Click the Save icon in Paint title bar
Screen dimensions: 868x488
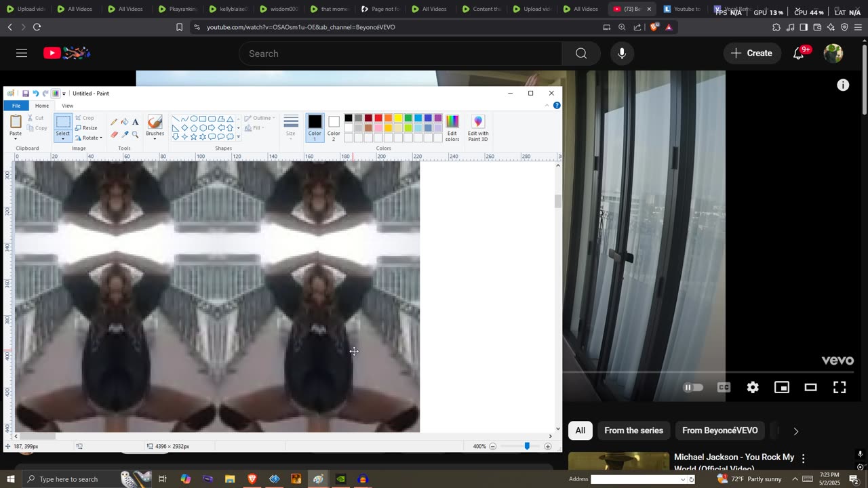pos(25,94)
